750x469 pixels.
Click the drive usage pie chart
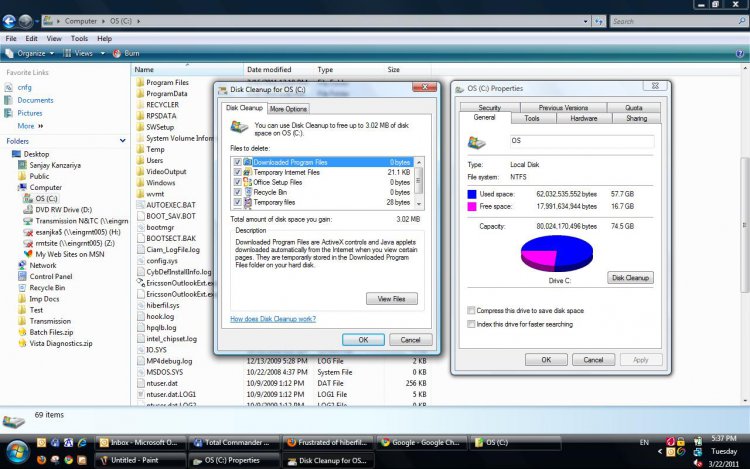click(557, 253)
